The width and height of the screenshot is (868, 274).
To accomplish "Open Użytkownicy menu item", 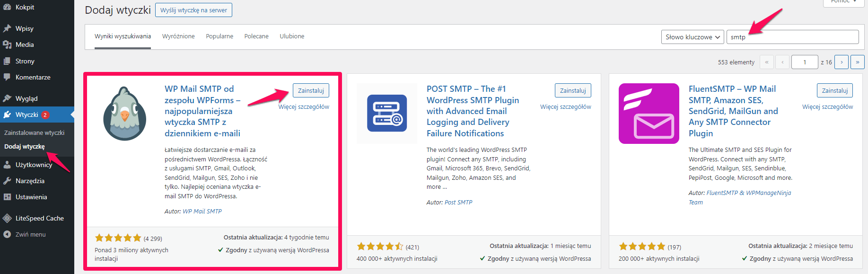I will pyautogui.click(x=37, y=165).
